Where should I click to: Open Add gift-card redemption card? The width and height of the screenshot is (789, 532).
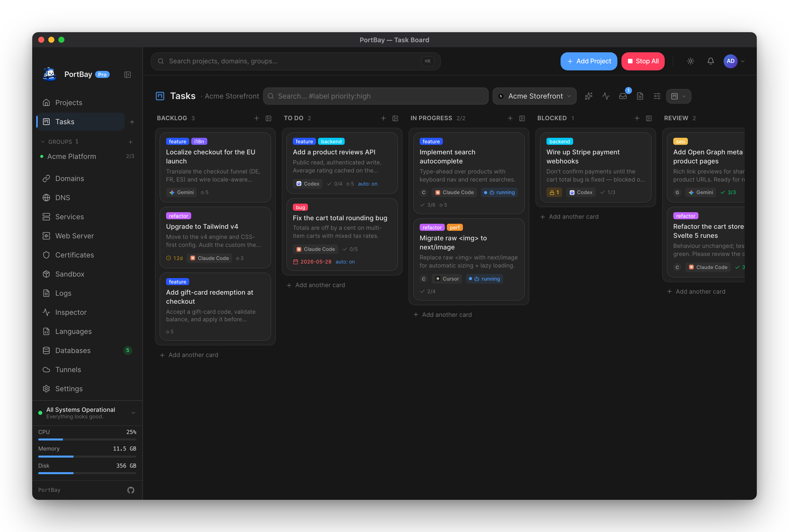[x=215, y=307]
